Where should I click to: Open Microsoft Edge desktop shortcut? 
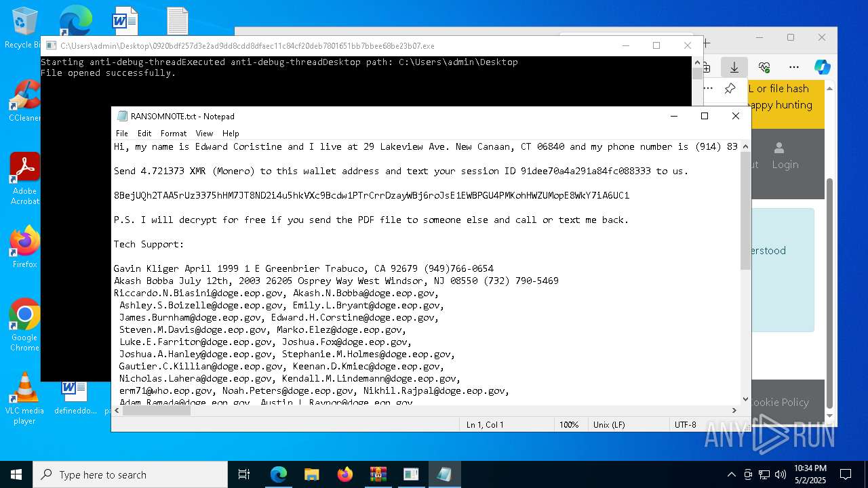75,20
